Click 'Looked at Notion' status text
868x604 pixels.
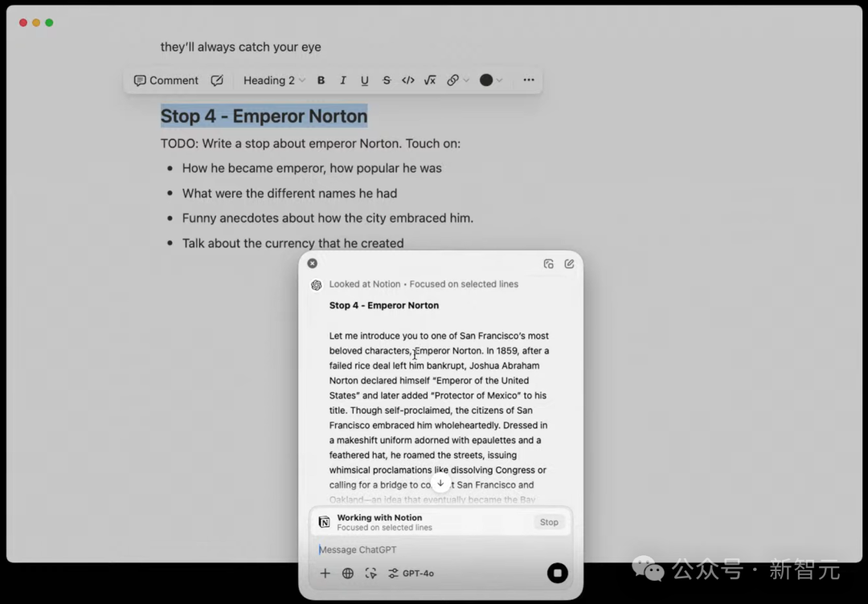365,284
